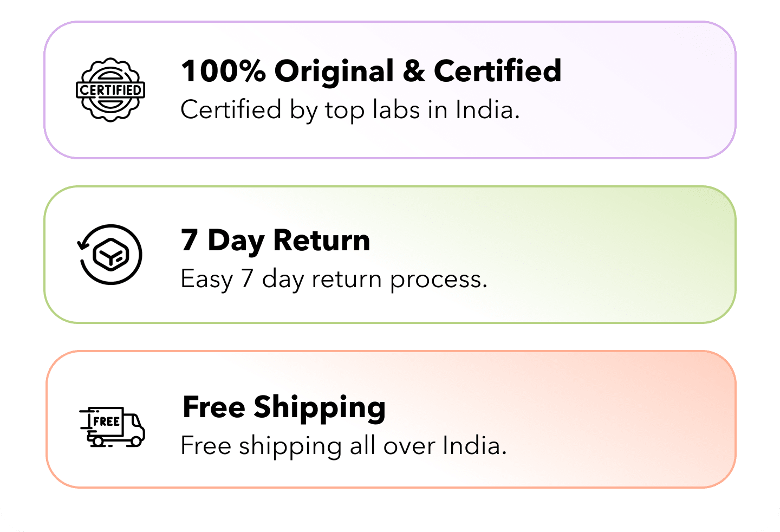Click the free delivery truck icon
Viewport: 780px width, 532px height.
(x=112, y=427)
